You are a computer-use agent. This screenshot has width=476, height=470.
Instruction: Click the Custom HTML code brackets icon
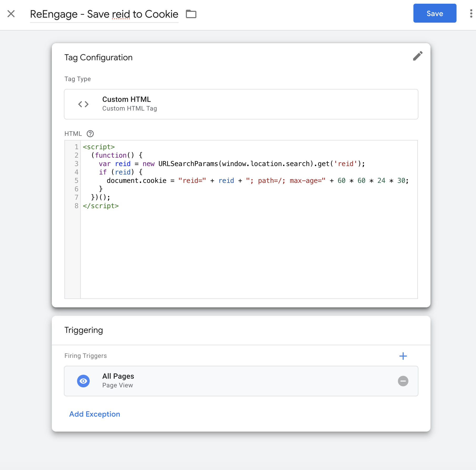(x=83, y=104)
